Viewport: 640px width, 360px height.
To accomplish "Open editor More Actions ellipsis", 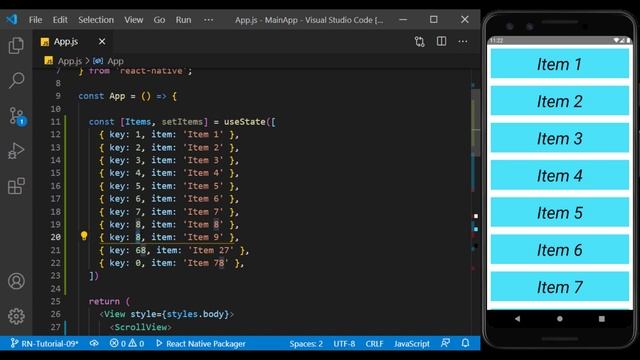I will [462, 41].
